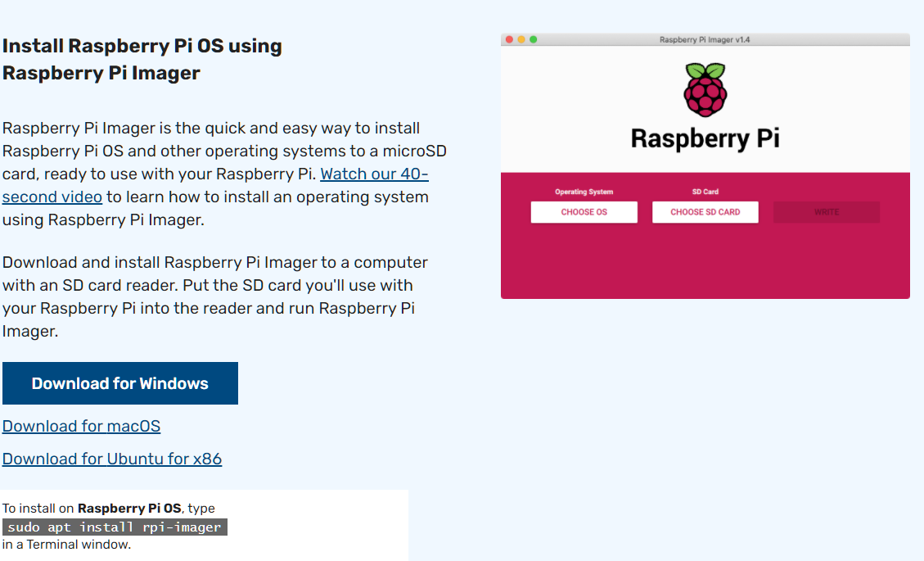Image resolution: width=924 pixels, height=561 pixels.
Task: Click the Operating System label
Action: coord(584,192)
